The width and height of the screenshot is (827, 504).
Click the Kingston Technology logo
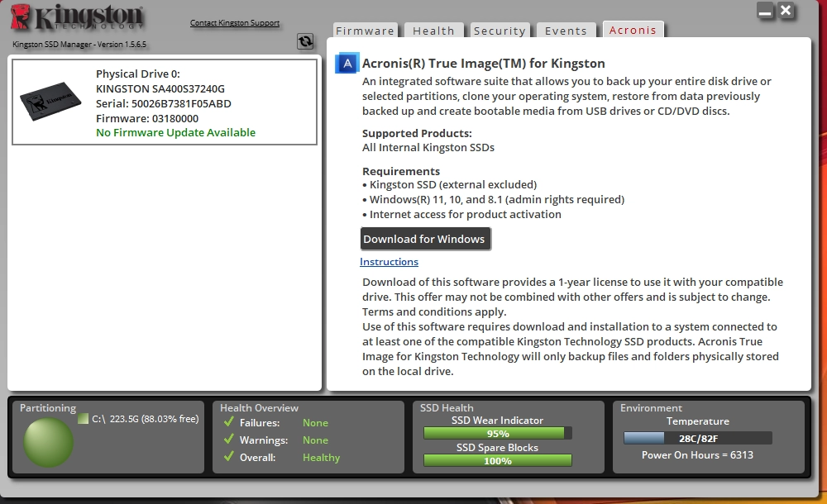[78, 17]
